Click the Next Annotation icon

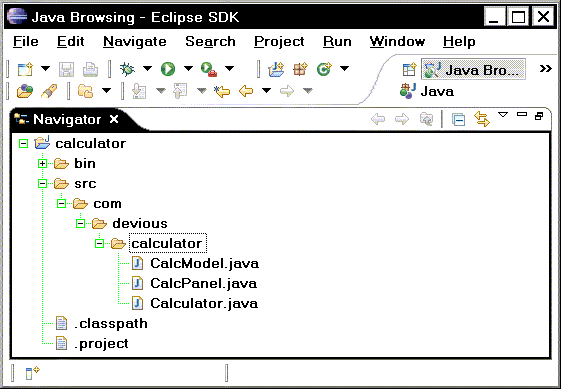(x=139, y=91)
